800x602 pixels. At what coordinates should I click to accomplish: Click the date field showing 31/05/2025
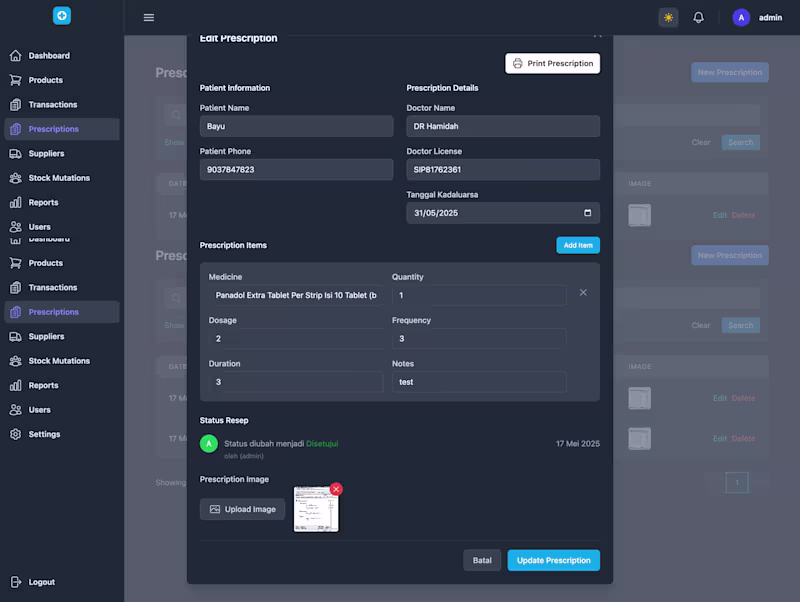(x=503, y=213)
